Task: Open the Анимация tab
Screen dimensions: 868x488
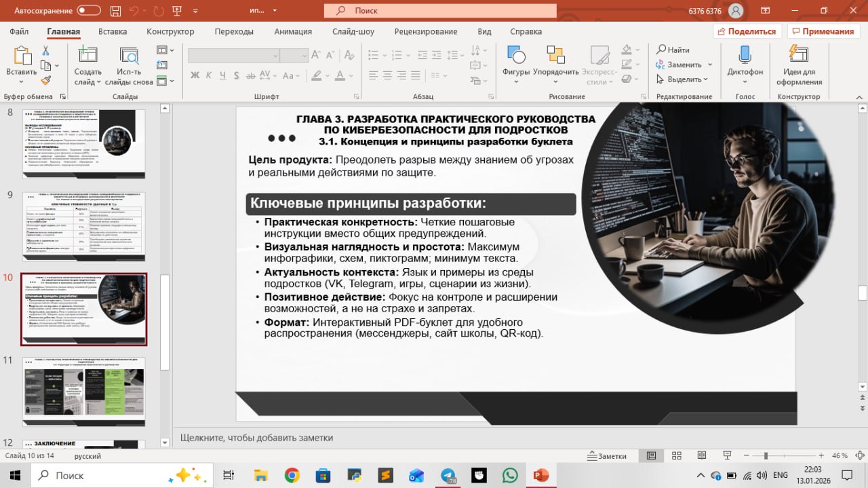Action: (x=293, y=31)
